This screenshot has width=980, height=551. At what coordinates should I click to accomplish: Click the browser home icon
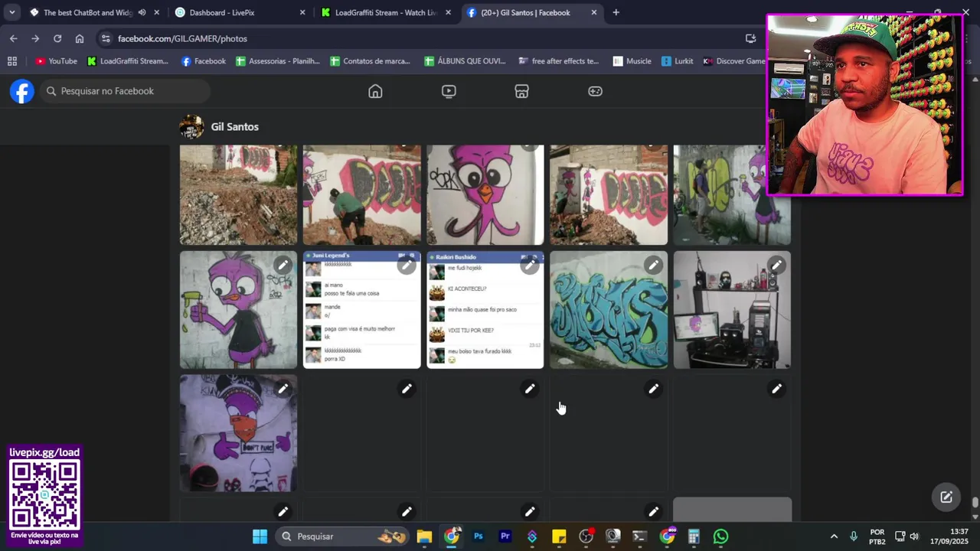[x=80, y=38]
